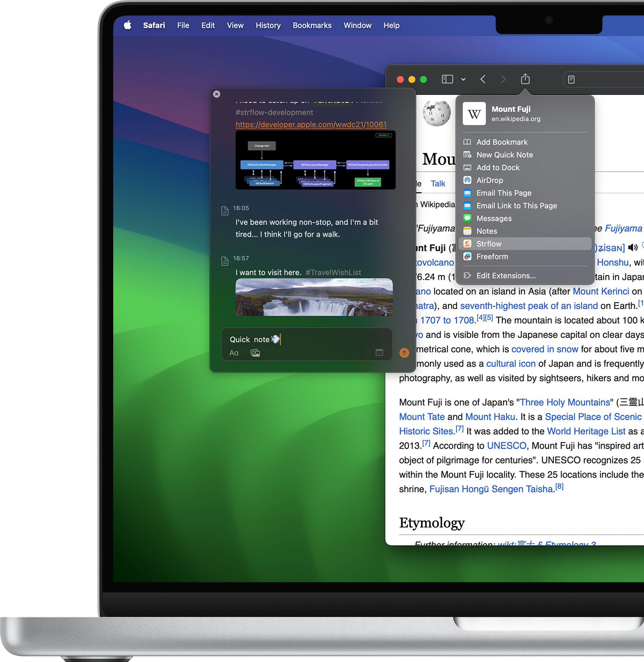This screenshot has height=662, width=644.
Task: Click note icon beside 16:05 entry
Action: click(x=225, y=211)
